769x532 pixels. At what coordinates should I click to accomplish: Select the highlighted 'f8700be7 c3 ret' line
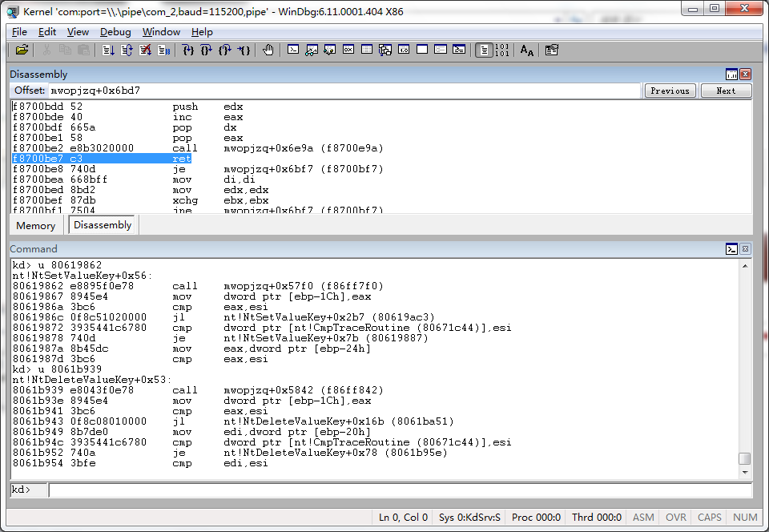pos(102,159)
